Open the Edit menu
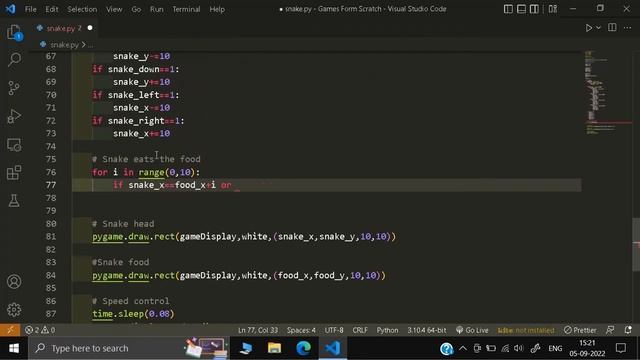Screen dimensions: 640x360 coord(51,9)
